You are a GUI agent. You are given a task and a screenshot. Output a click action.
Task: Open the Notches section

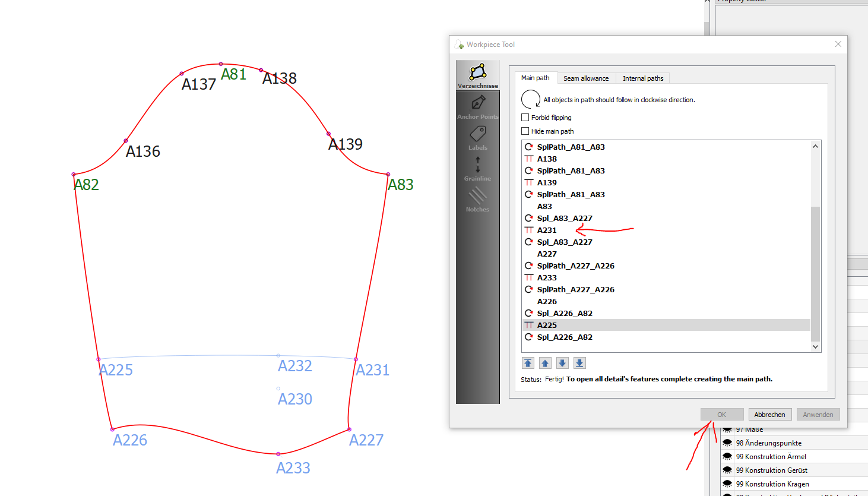[x=478, y=199]
